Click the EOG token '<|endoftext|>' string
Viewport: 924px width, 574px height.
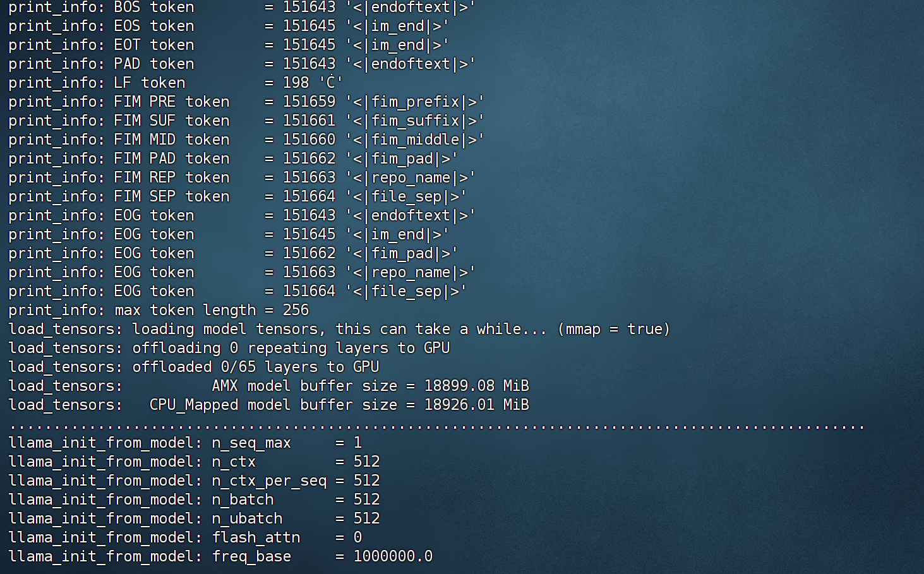pos(411,215)
